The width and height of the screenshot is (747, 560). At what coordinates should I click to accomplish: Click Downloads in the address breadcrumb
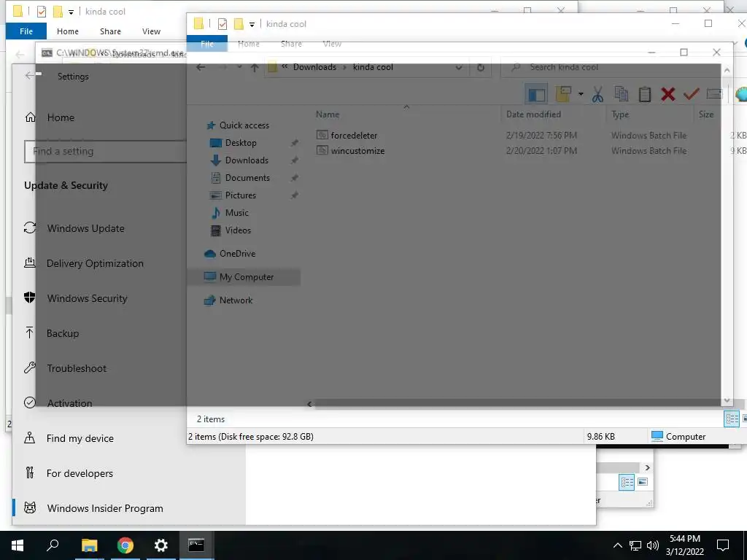314,67
